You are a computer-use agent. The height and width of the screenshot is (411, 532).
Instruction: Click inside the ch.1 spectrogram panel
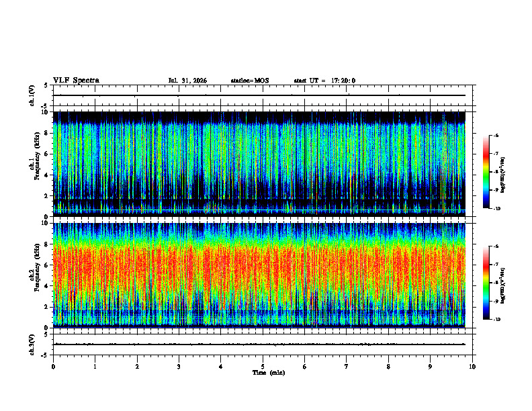pos(259,164)
